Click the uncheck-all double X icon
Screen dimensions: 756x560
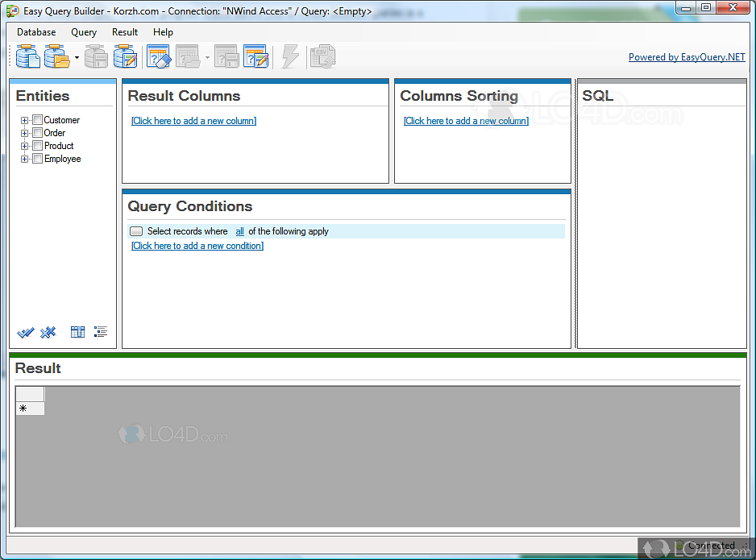pos(48,332)
